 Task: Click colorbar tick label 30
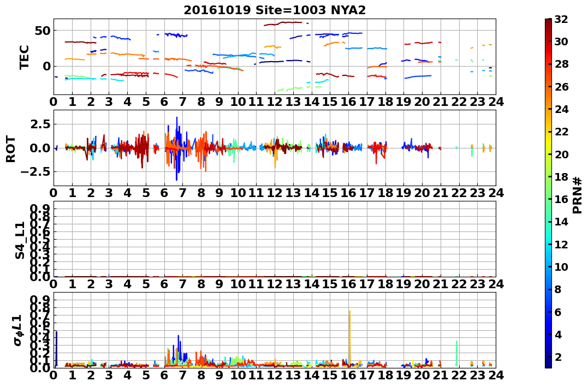click(561, 41)
